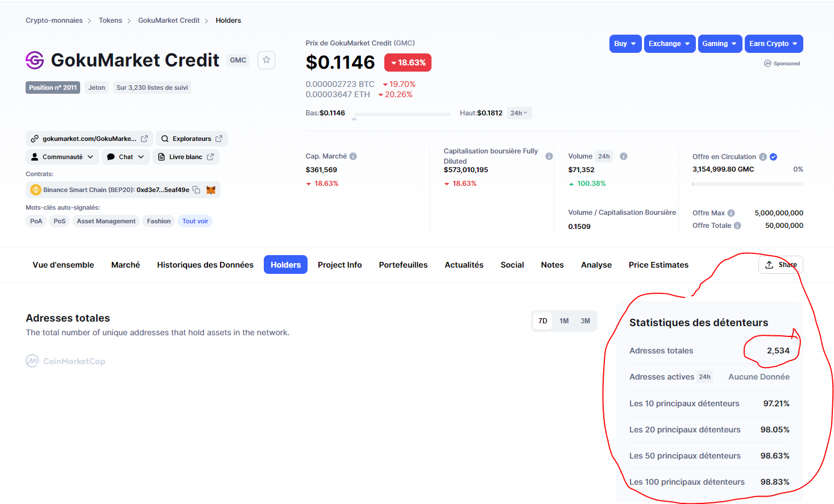This screenshot has height=504, width=834.
Task: Click the GokuMarket Credit logo
Action: tap(35, 60)
